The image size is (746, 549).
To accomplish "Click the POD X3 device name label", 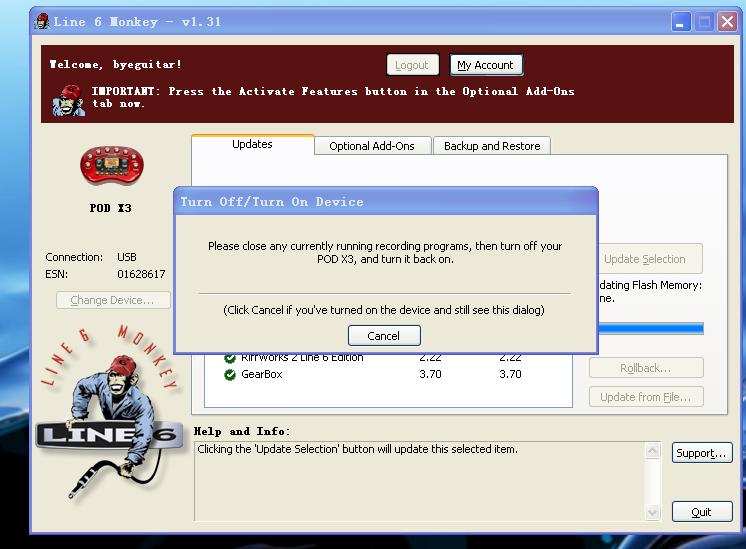I will 110,208.
